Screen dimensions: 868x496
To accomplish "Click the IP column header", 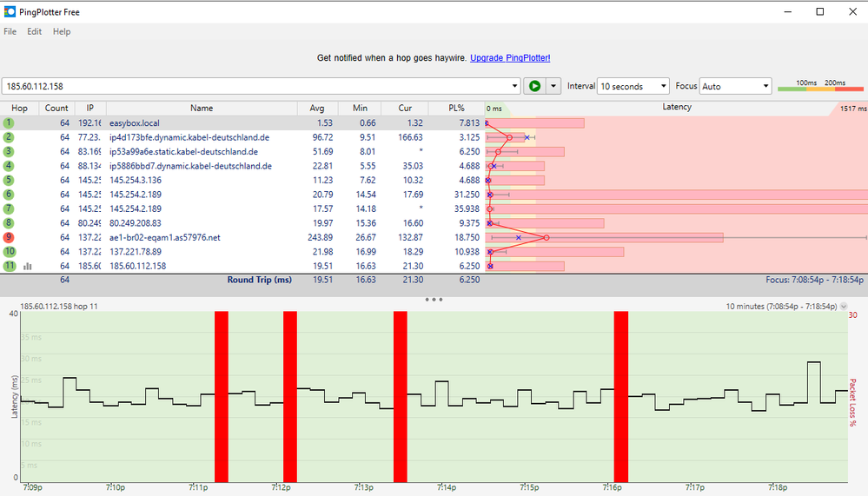I will pos(89,108).
